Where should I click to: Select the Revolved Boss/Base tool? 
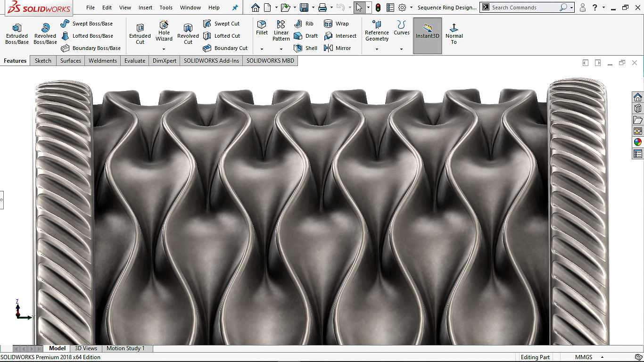[x=45, y=34]
